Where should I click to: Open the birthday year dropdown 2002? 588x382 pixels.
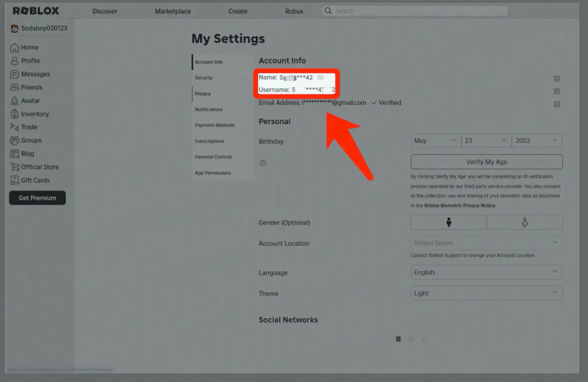tap(537, 141)
